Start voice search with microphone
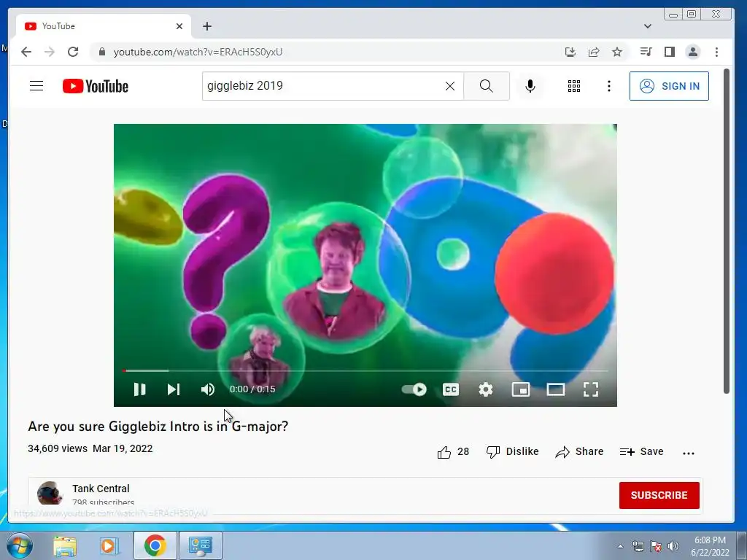The image size is (747, 560). tap(530, 86)
